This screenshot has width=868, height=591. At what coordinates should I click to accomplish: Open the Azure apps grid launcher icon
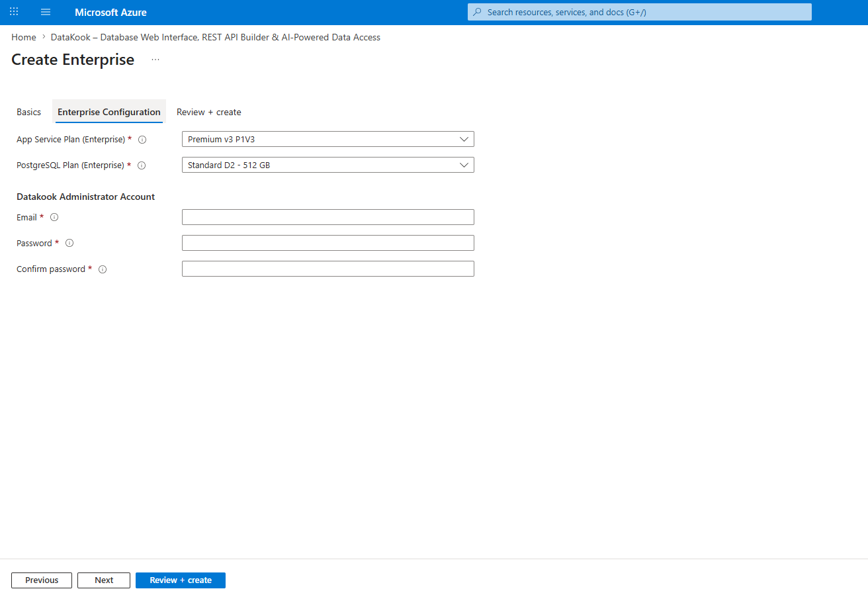[14, 12]
